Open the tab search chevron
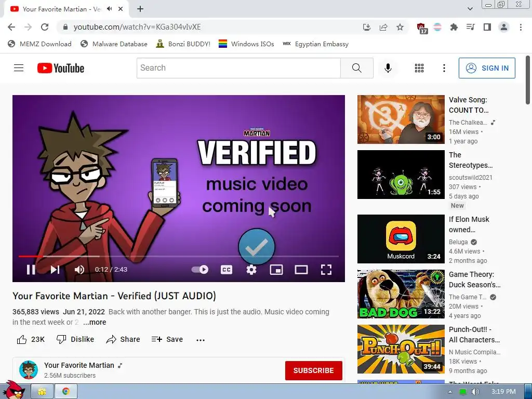This screenshot has height=399, width=532. coord(470,9)
